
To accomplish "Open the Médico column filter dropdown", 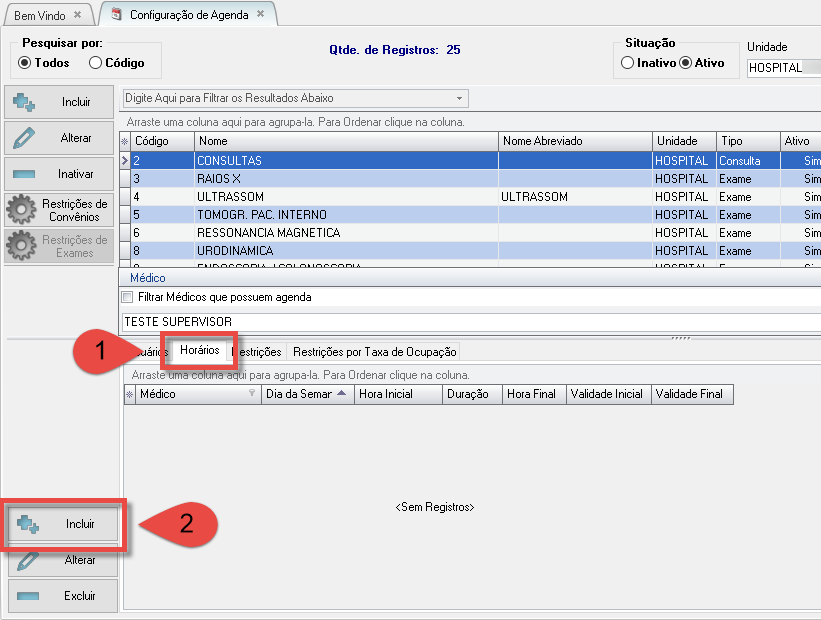I will pos(252,395).
